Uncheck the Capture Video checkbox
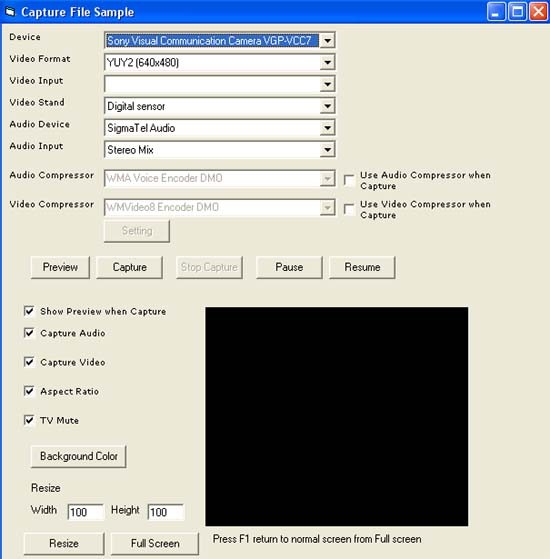Screen dimensions: 550x559 (x=29, y=362)
